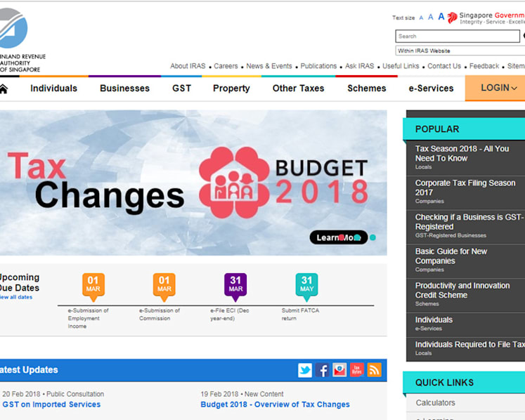Screen dimensions: 525x420
Task: Open the Calculators quick link
Action: click(435, 403)
